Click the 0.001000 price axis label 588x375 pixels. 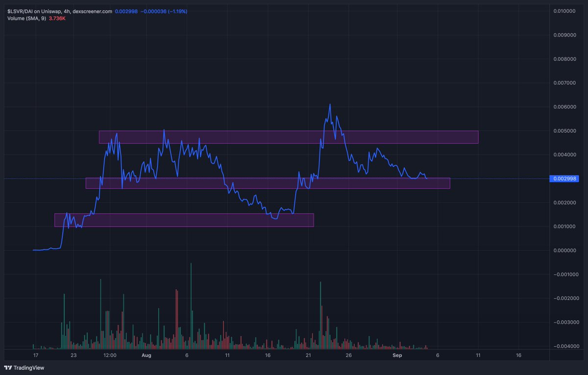(x=563, y=226)
